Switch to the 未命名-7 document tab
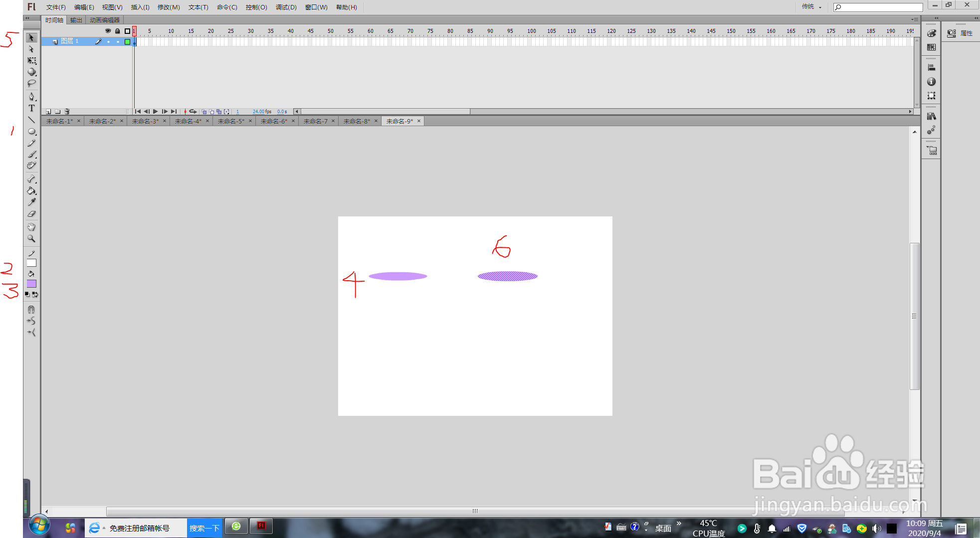Viewport: 980px width, 538px height. tap(315, 121)
